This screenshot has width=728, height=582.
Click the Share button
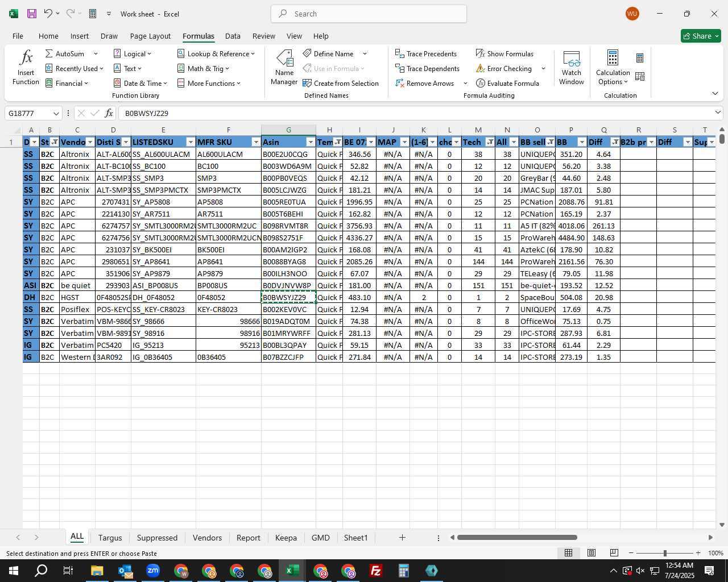click(x=701, y=36)
